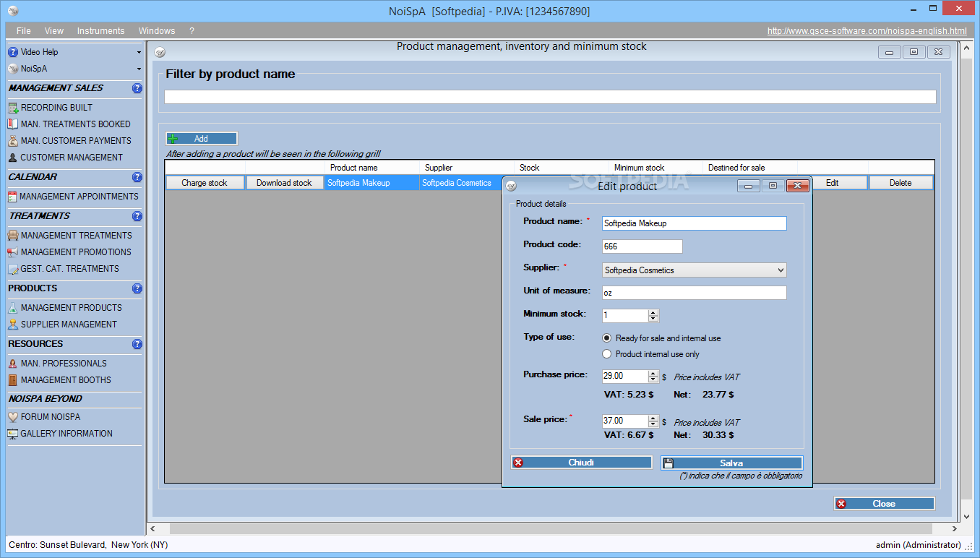This screenshot has width=980, height=558.
Task: Open the View menu
Action: pos(54,31)
